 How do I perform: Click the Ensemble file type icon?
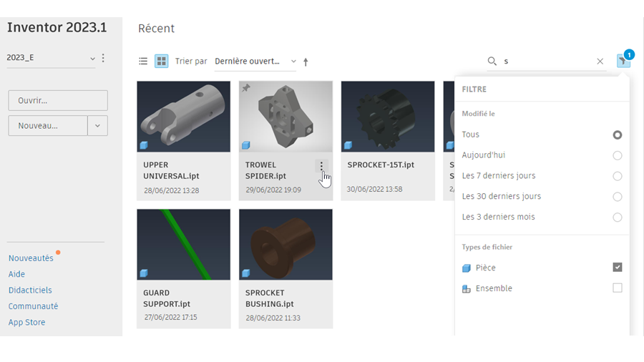(x=466, y=288)
